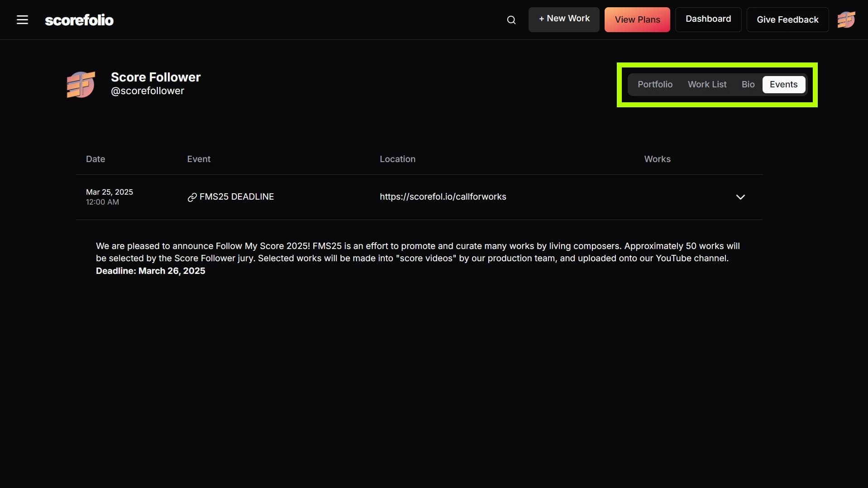Click the link icon beside FMS25 DEADLINE
This screenshot has height=488, width=868.
(192, 197)
